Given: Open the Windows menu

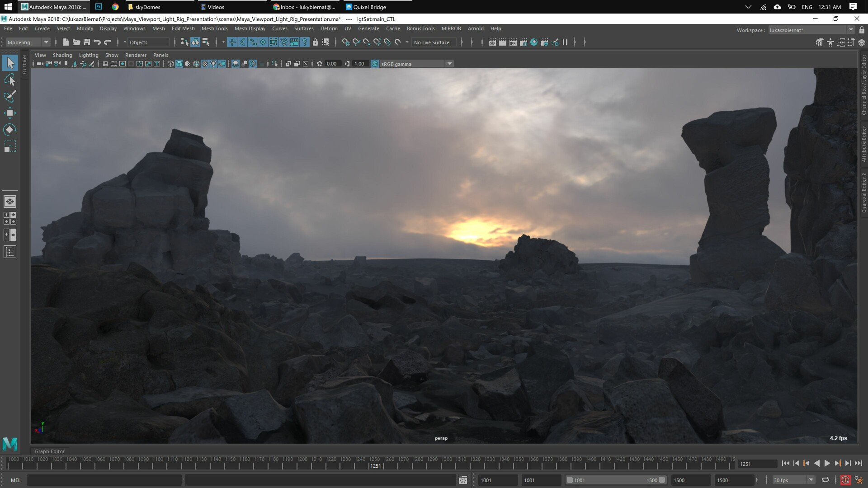Looking at the screenshot, I should pos(134,28).
